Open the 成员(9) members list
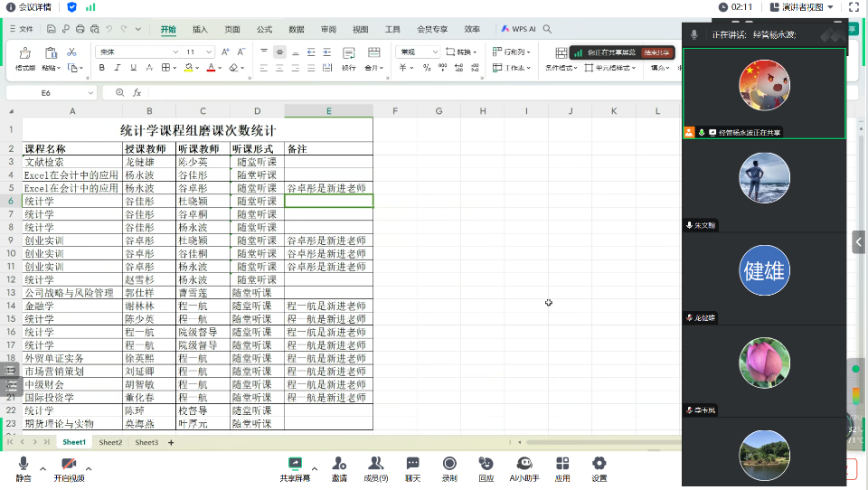This screenshot has height=490, width=868. [375, 467]
